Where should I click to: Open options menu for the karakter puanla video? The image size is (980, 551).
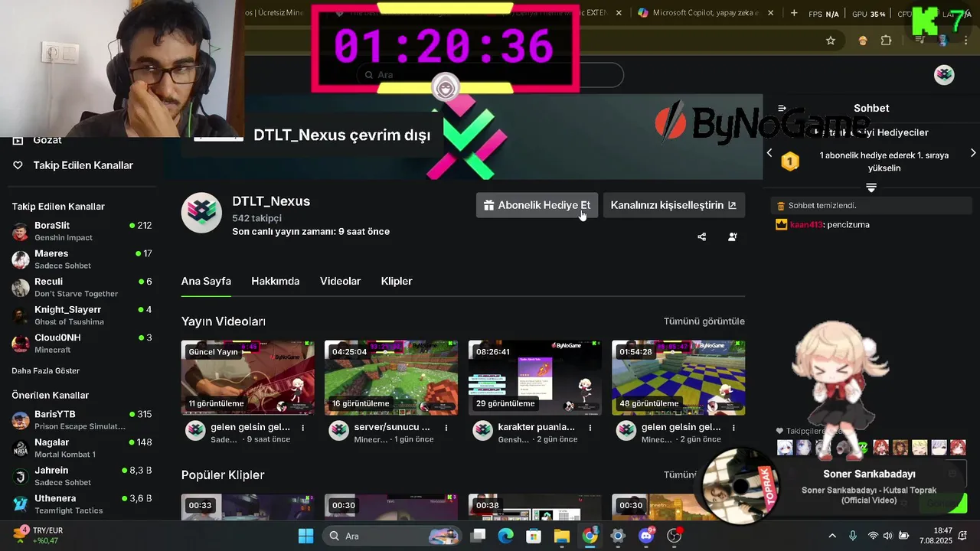point(590,428)
